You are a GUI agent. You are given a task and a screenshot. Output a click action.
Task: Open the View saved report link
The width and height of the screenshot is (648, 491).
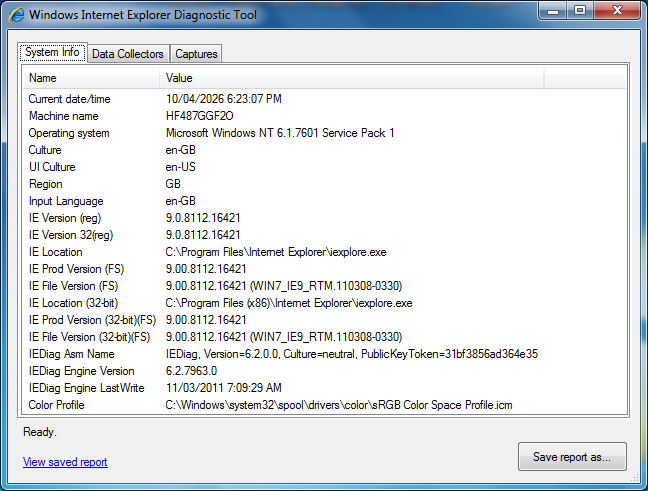point(65,462)
